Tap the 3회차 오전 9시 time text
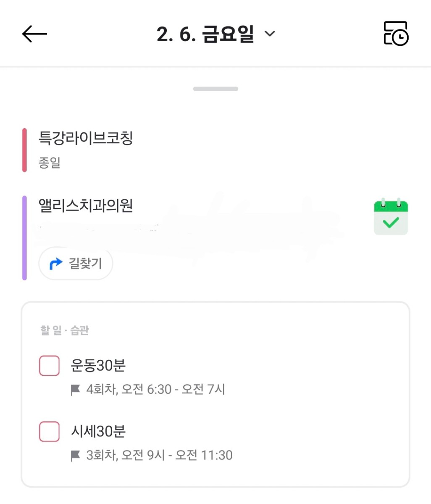This screenshot has height=504, width=431. 159,455
